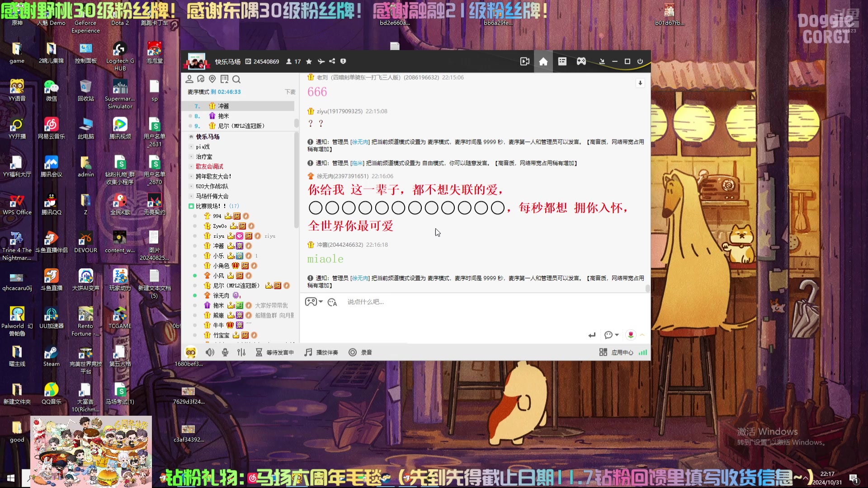Click 播放伴奏 to play accompaniment
This screenshot has width=868, height=488.
pyautogui.click(x=321, y=352)
